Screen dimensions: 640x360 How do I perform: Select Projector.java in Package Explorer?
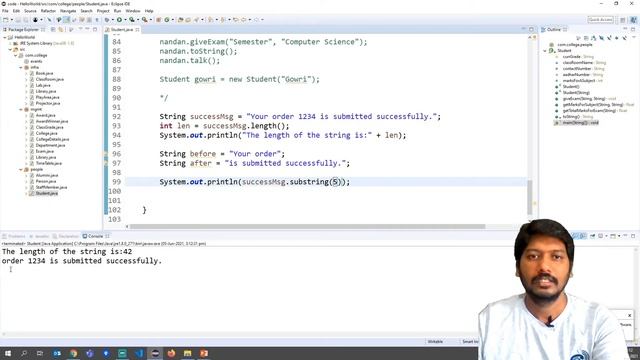(x=47, y=103)
